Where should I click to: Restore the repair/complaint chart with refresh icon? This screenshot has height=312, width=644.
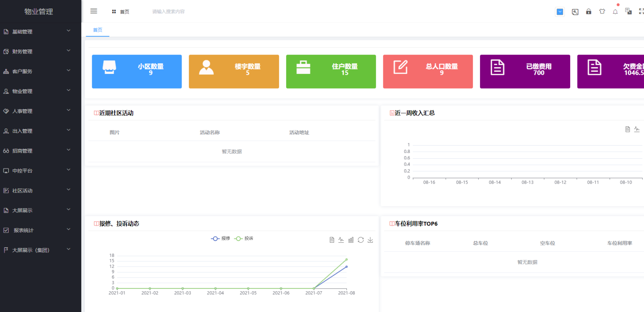click(x=361, y=240)
